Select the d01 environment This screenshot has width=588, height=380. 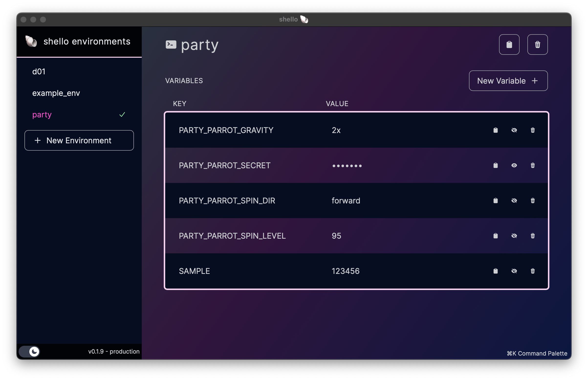click(39, 72)
